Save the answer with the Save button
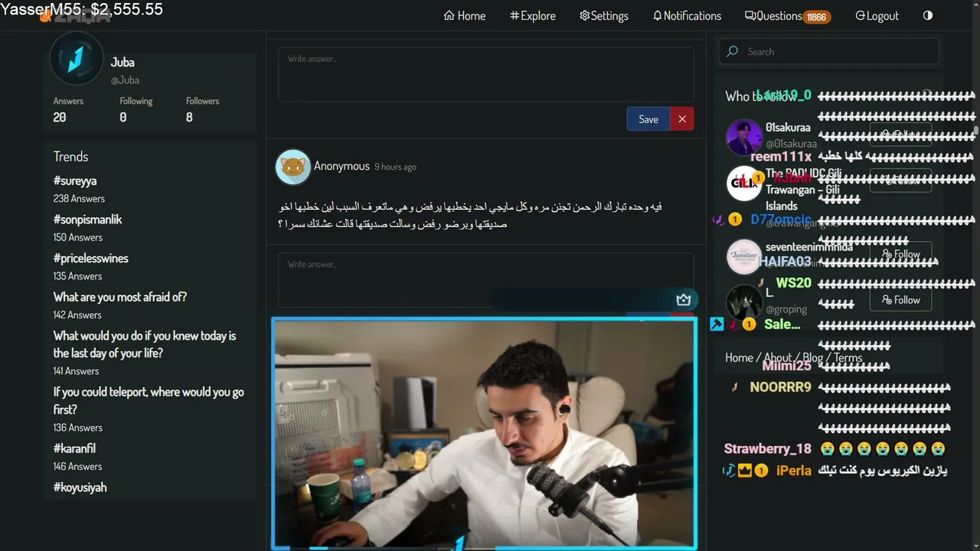 tap(648, 119)
